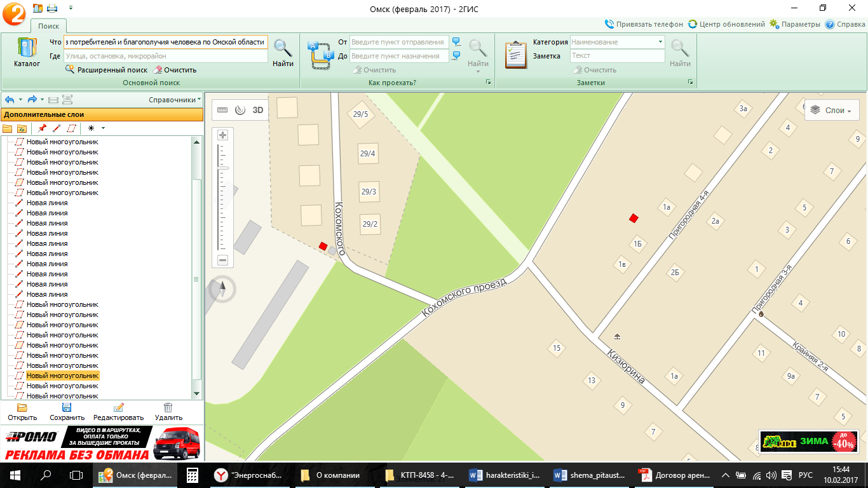This screenshot has height=488, width=868.
Task: Add a new pin marker tool
Action: (x=43, y=128)
